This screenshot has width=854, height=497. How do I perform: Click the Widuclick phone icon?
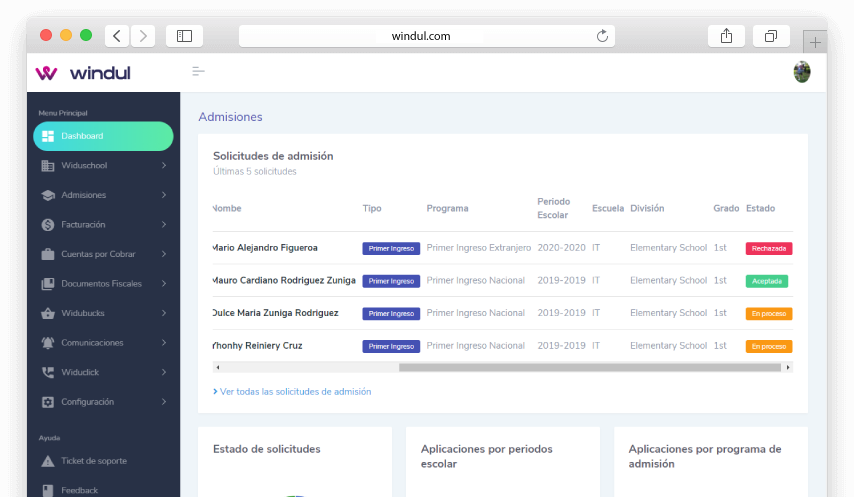(48, 372)
